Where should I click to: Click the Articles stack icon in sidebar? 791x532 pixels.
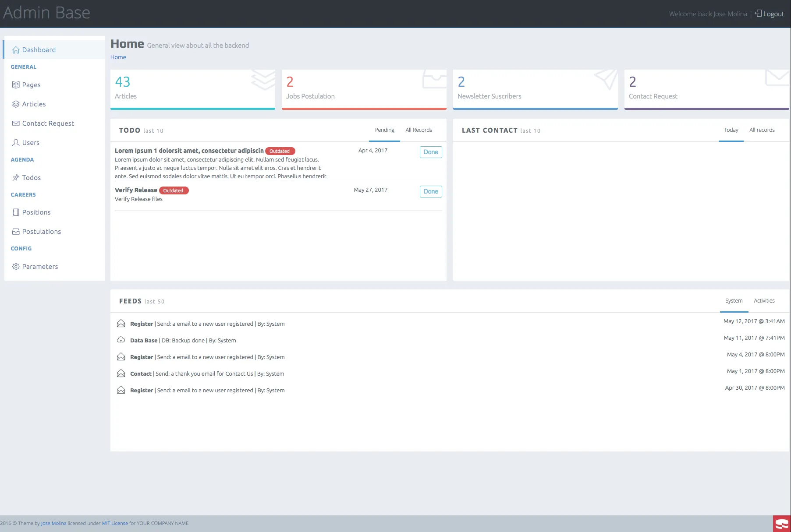[16, 104]
